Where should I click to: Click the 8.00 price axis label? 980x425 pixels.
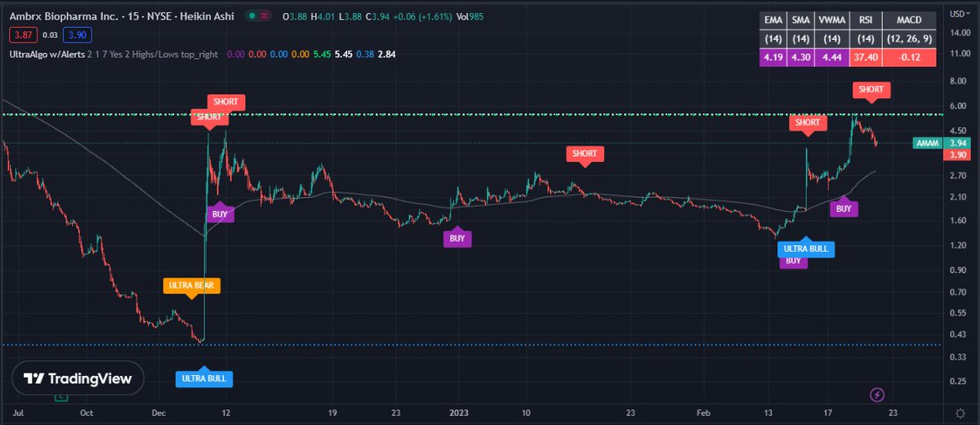click(x=959, y=82)
